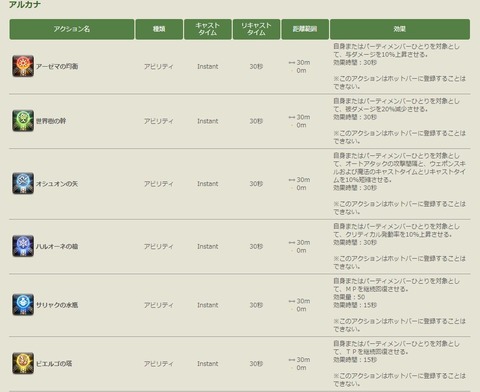Click the blue ハルオーネの槍 card icon
Screen dimensions: 480x392
(x=23, y=246)
